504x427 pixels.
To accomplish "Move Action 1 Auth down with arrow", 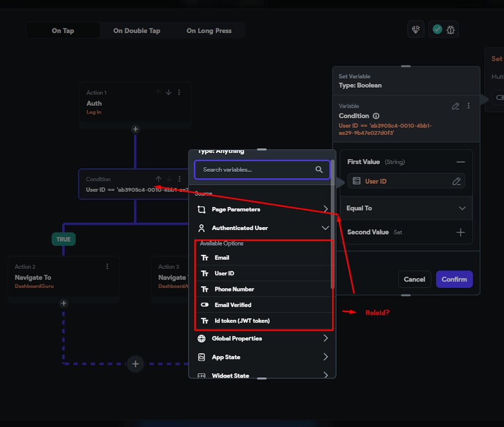I will point(168,93).
